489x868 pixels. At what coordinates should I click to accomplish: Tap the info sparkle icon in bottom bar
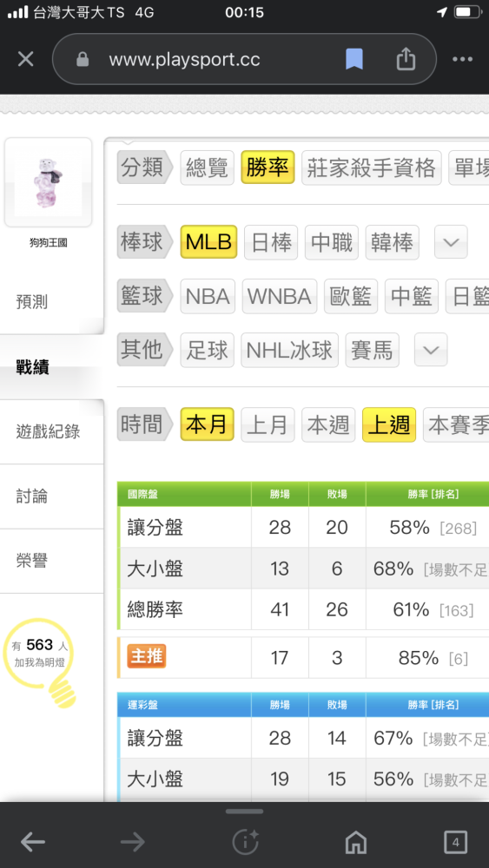coord(245,843)
